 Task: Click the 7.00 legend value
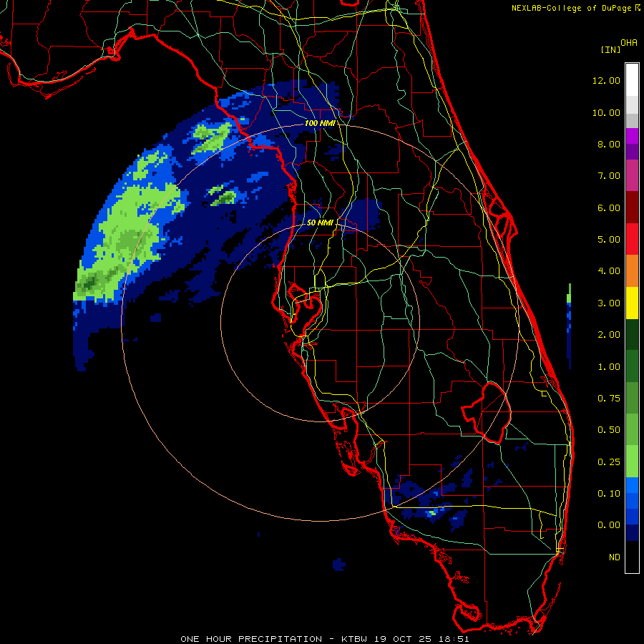point(609,176)
